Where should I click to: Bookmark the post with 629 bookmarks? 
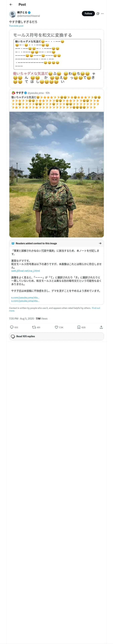coord(79,327)
